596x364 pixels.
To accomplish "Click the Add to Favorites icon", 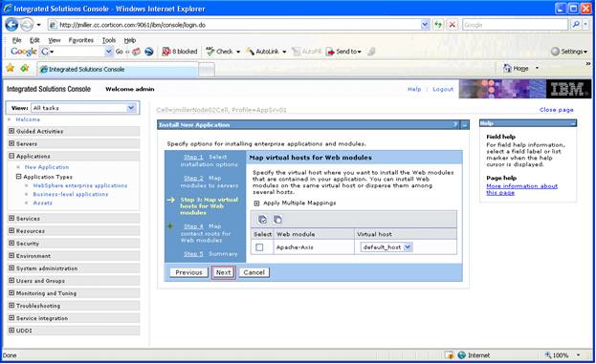I will 25,69.
